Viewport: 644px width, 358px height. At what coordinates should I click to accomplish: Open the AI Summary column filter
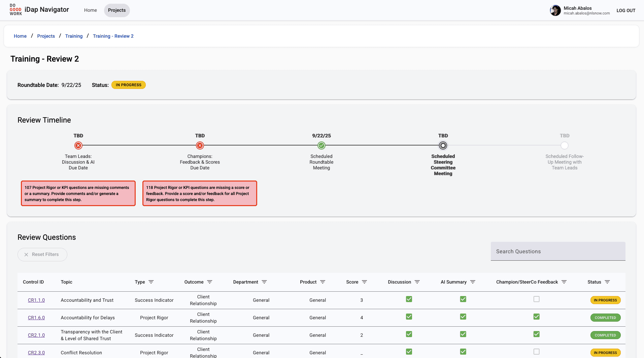click(473, 282)
